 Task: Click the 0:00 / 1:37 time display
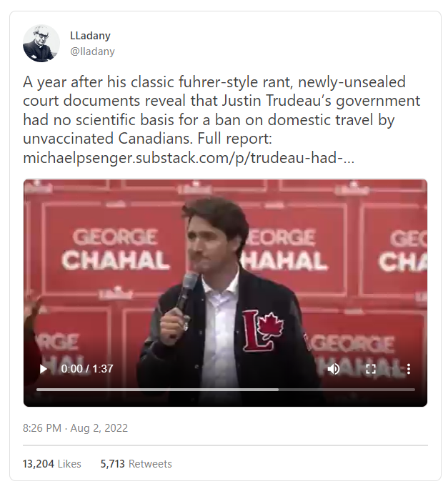pos(87,369)
